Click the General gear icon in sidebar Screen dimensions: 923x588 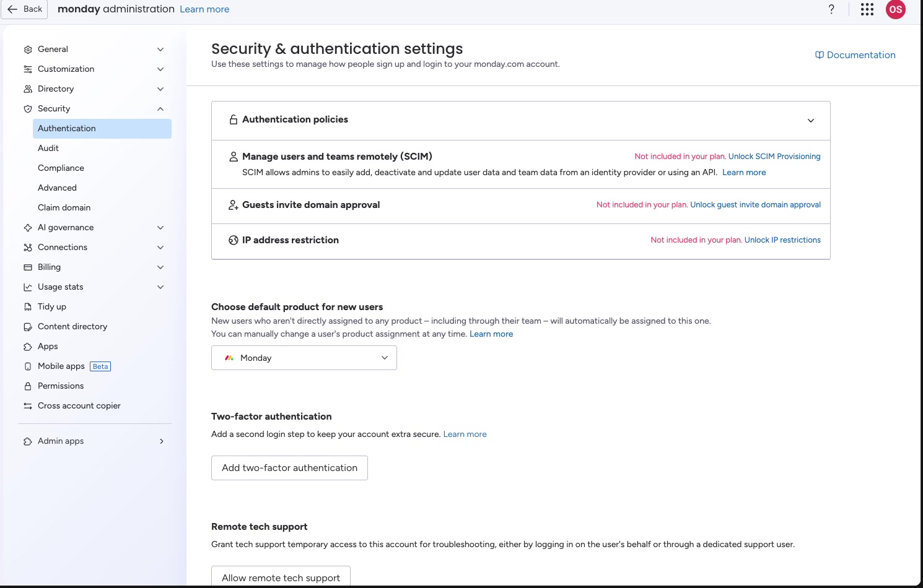tap(28, 50)
